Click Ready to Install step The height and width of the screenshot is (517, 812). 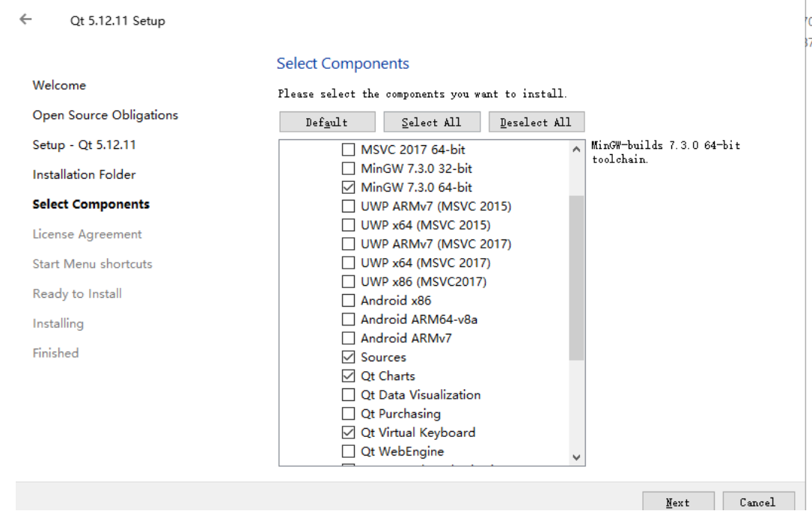tap(76, 293)
